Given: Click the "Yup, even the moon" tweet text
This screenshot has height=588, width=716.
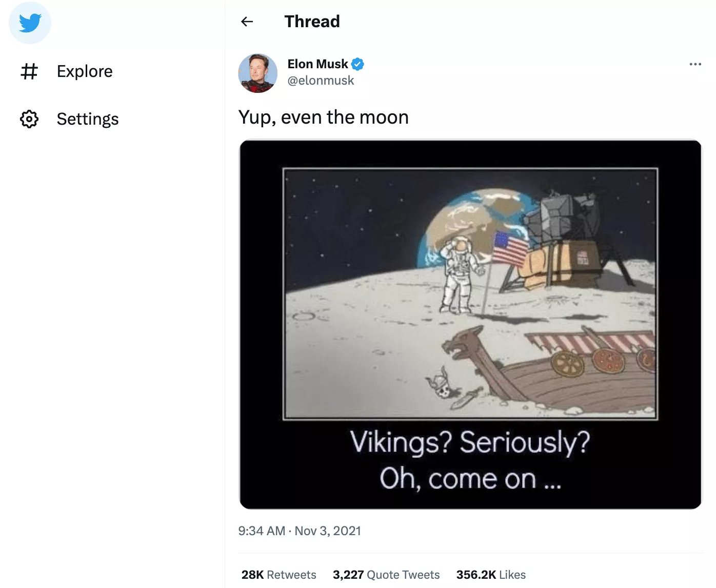Looking at the screenshot, I should [x=323, y=117].
